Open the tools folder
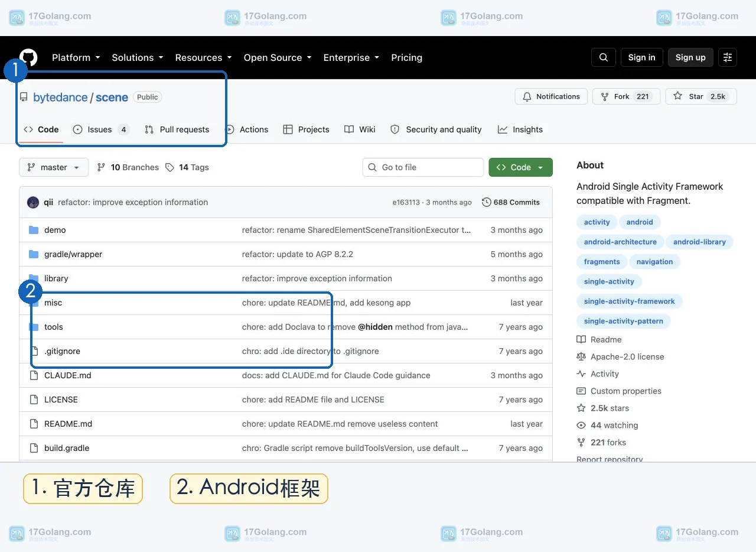Image resolution: width=756 pixels, height=552 pixels. [x=54, y=327]
